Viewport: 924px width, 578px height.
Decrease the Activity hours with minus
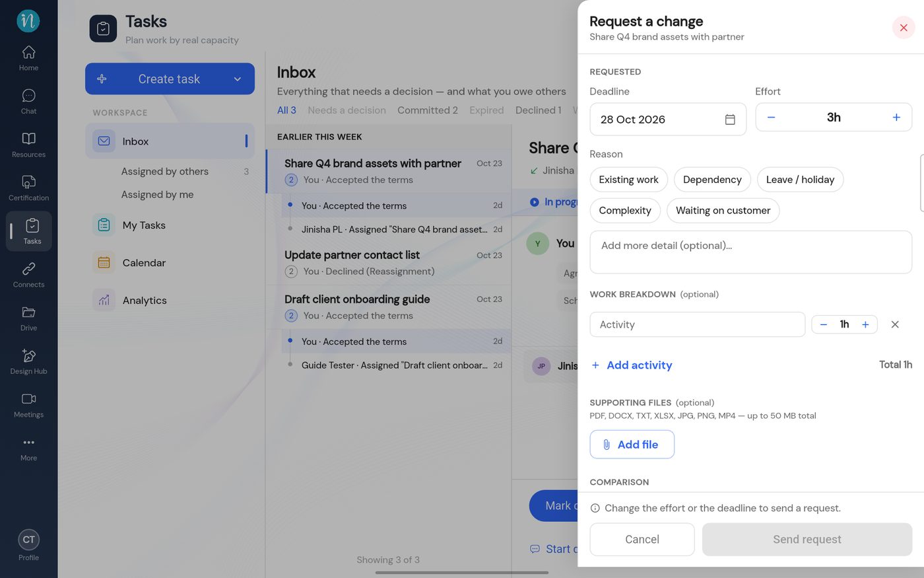click(x=823, y=324)
